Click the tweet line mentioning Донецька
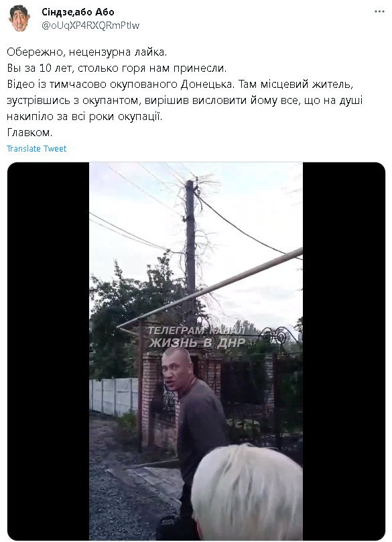This screenshot has width=392, height=542. (x=180, y=85)
